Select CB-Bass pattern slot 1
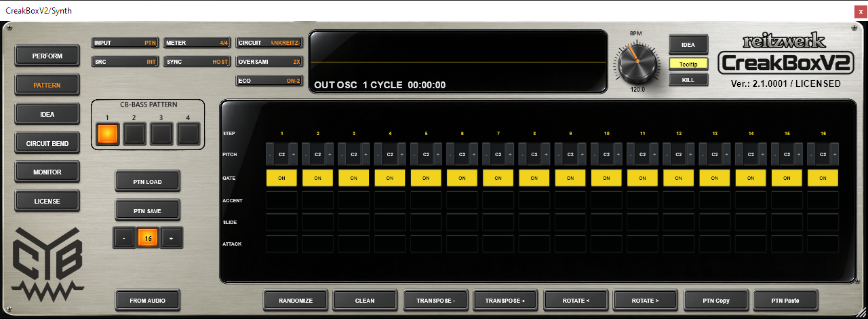Image resolution: width=868 pixels, height=319 pixels. pyautogui.click(x=107, y=134)
